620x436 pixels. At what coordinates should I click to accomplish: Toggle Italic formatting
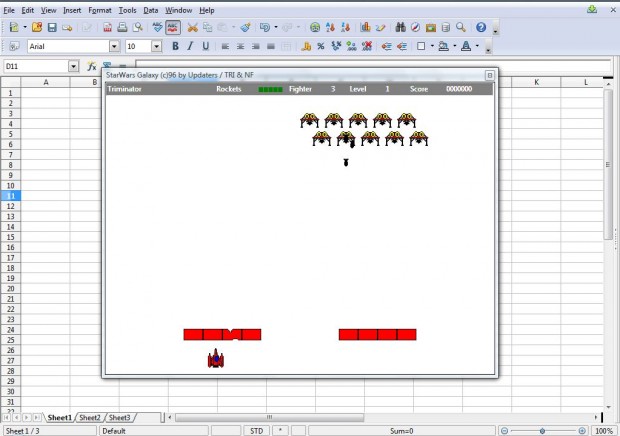[190, 46]
